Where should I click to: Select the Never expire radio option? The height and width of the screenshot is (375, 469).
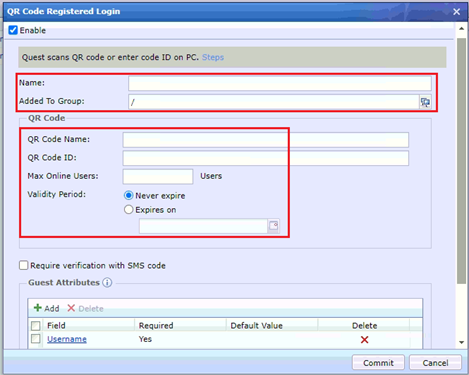click(x=128, y=195)
